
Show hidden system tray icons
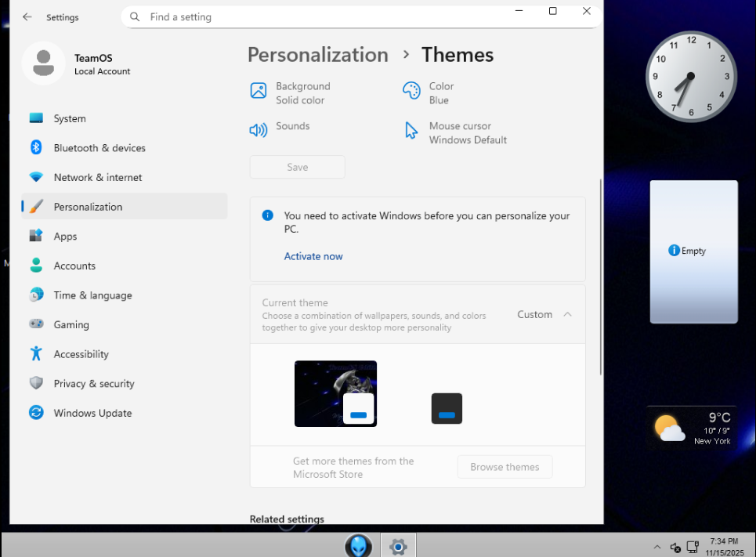coord(657,547)
